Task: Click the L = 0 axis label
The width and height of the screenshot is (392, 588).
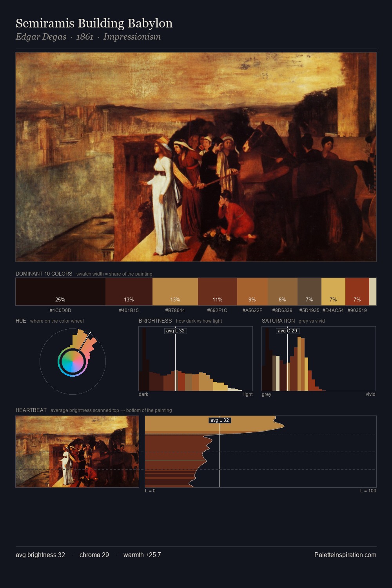Action: point(150,491)
